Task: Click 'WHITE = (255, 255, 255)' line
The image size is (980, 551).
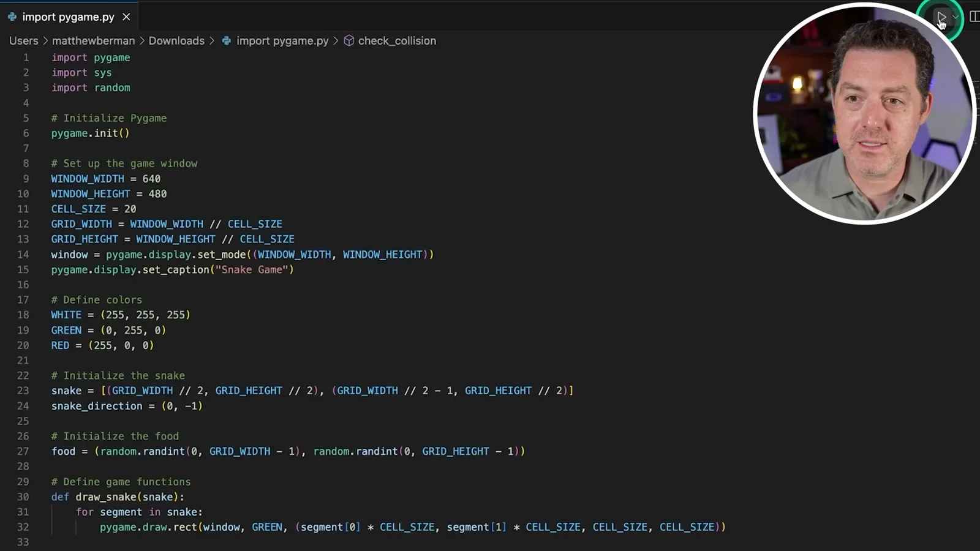Action: pyautogui.click(x=121, y=315)
